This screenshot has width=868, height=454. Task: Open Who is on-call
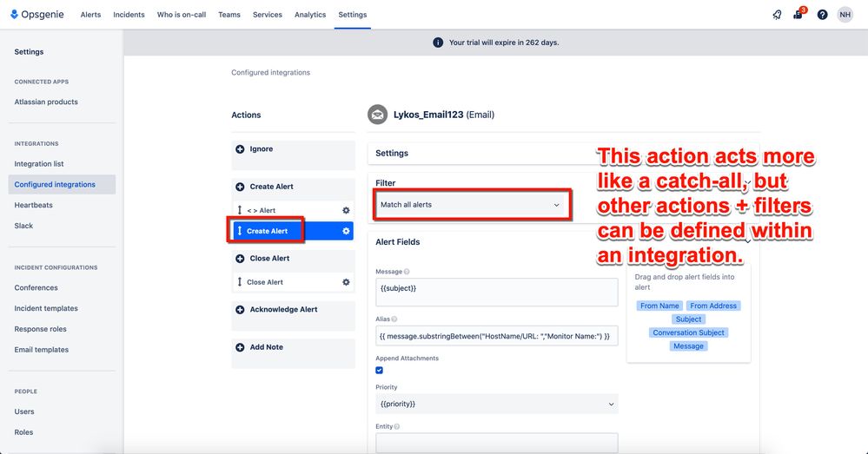(182, 15)
